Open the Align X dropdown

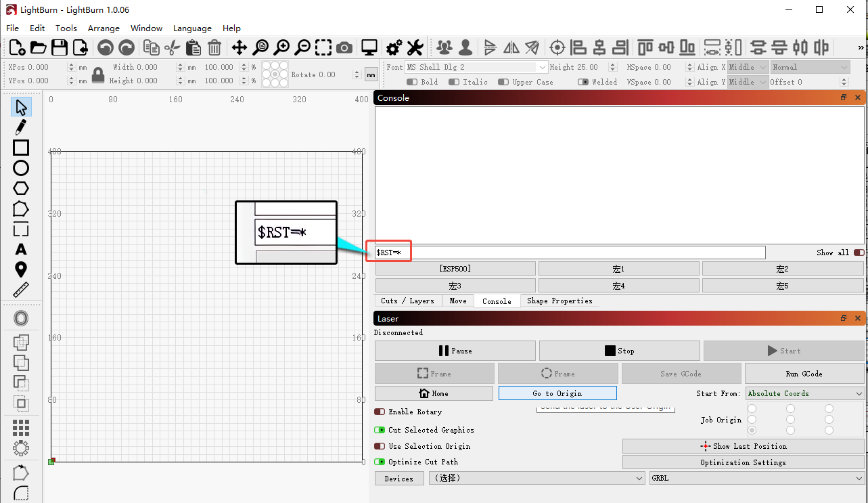tap(748, 67)
